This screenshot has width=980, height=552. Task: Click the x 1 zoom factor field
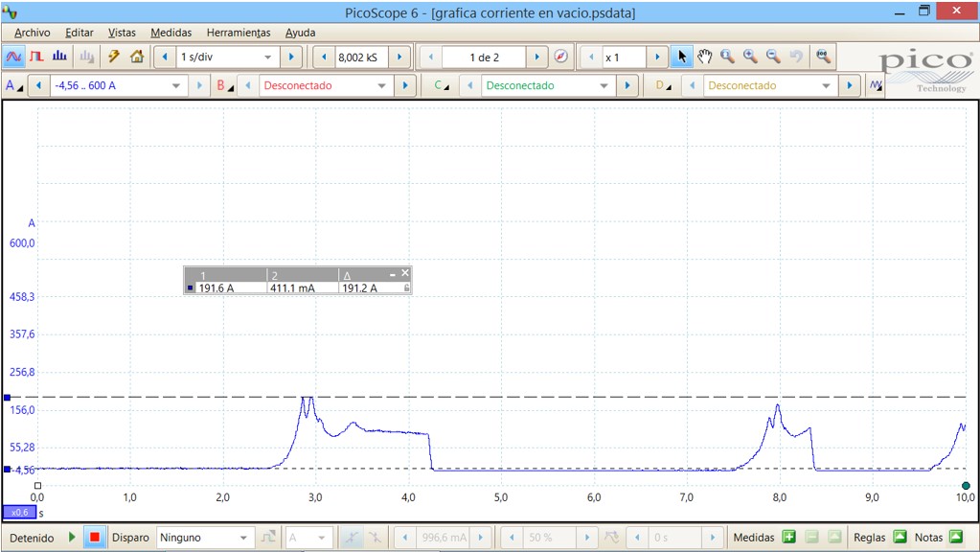(624, 57)
